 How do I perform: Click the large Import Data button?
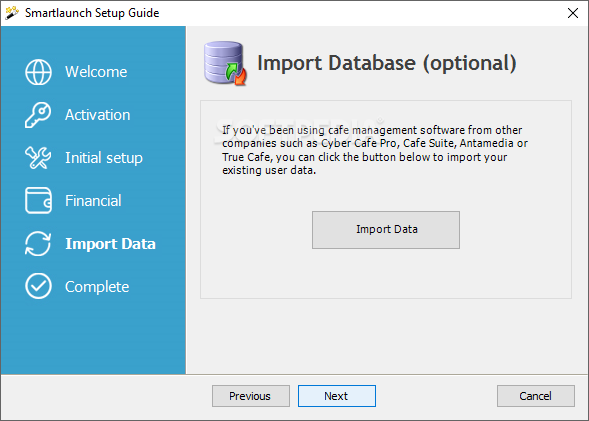click(386, 230)
